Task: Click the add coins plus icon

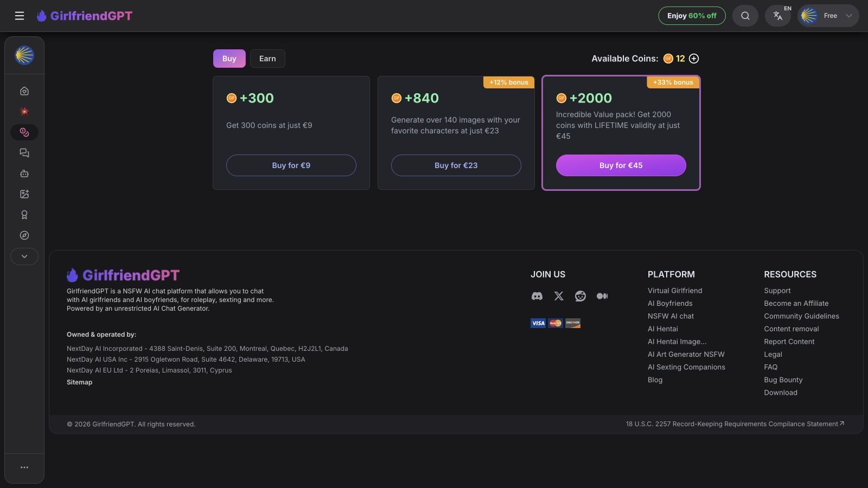Action: click(694, 59)
